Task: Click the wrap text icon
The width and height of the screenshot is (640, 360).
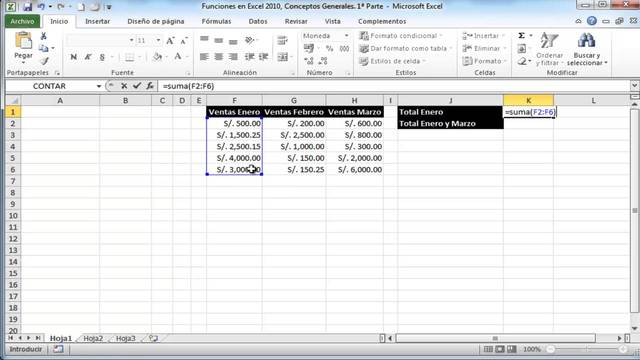Action: 282,40
